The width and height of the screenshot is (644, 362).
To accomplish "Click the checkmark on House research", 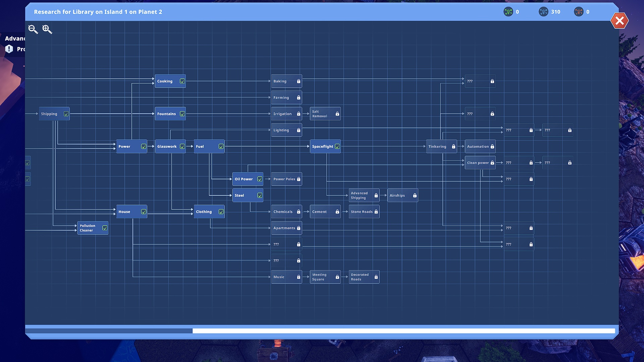I will [144, 212].
